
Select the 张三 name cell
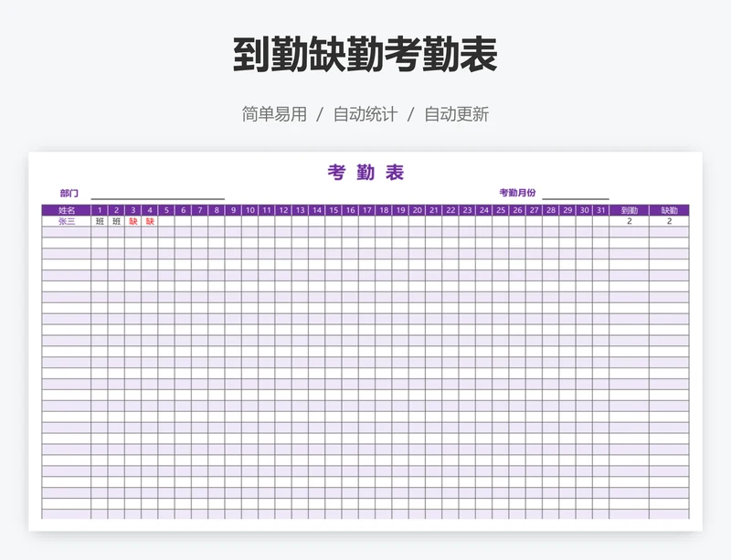pyautogui.click(x=67, y=221)
